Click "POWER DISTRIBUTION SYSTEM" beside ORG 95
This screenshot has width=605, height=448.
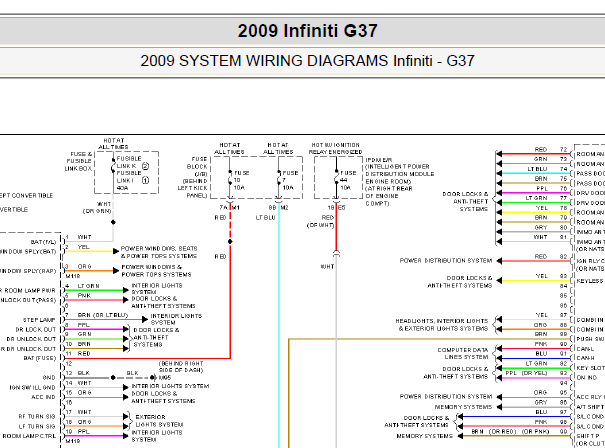(x=446, y=397)
